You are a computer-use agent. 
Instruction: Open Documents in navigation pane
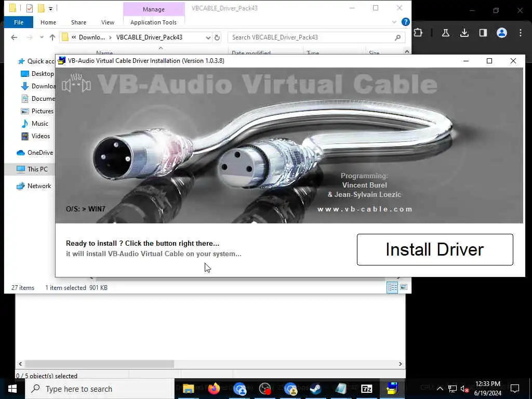click(38, 99)
